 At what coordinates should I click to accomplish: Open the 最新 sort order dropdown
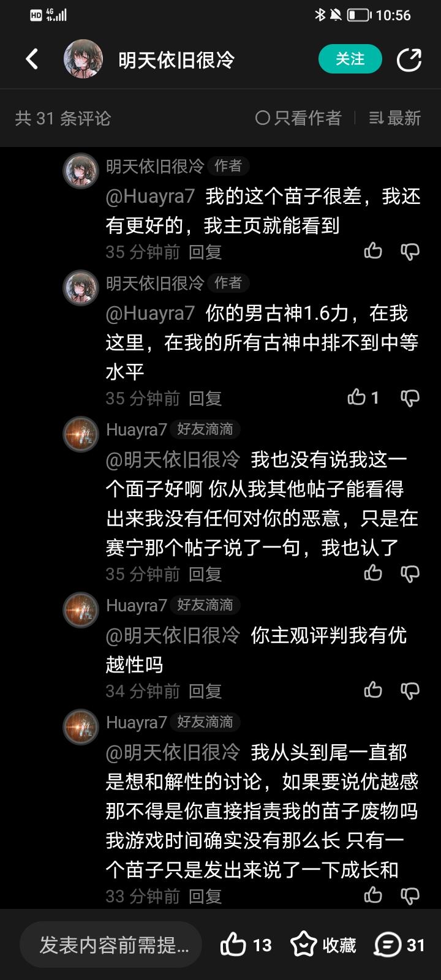tap(395, 118)
